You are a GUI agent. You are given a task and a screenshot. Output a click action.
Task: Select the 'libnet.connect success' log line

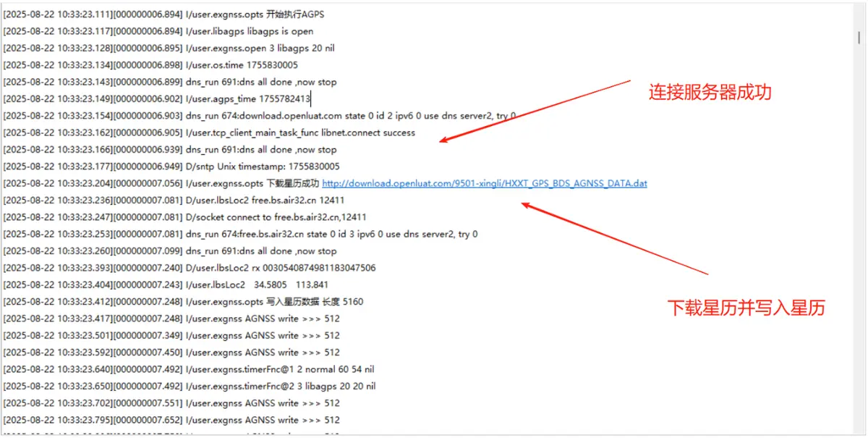click(209, 132)
